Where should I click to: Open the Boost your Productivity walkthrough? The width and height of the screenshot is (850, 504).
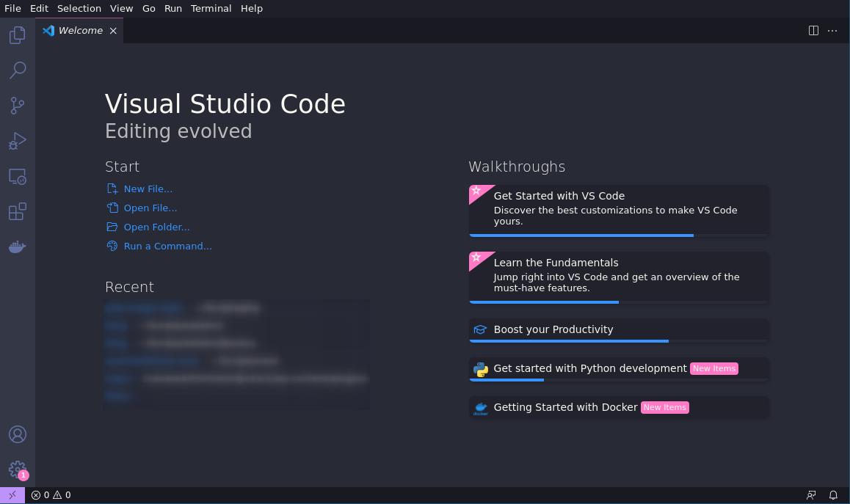click(619, 330)
